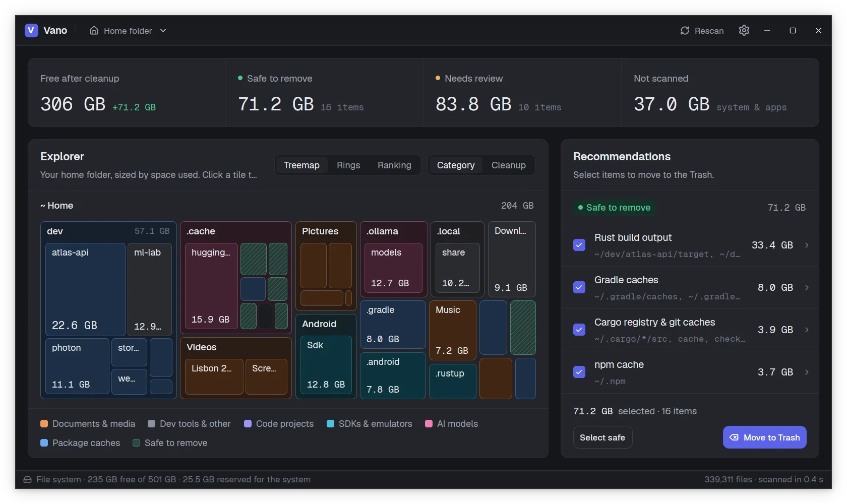Click the Rescan button label
Screen dimensions: 847x504
(709, 31)
